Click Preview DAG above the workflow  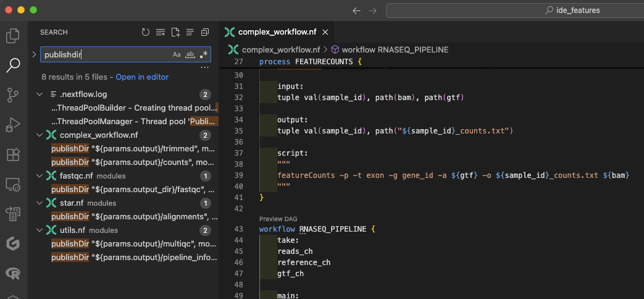click(277, 219)
